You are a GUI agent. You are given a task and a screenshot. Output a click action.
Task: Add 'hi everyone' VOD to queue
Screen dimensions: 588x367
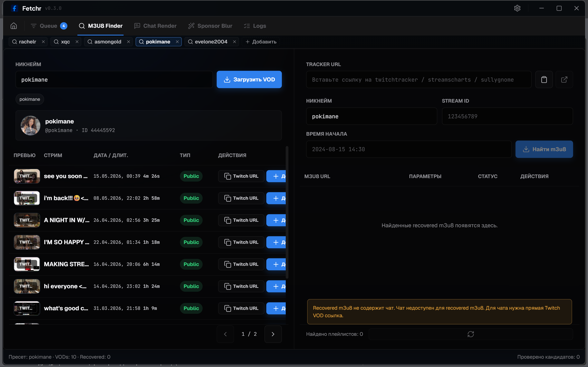tap(276, 286)
